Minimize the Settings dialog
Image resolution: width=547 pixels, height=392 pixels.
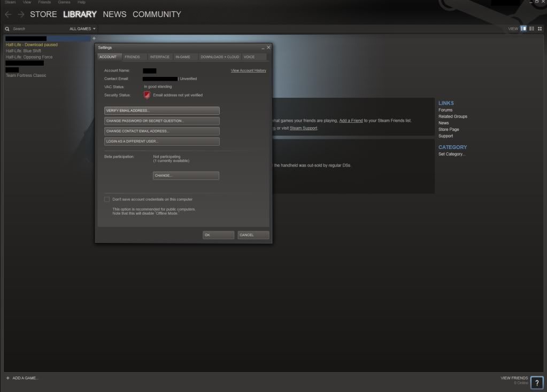click(263, 48)
